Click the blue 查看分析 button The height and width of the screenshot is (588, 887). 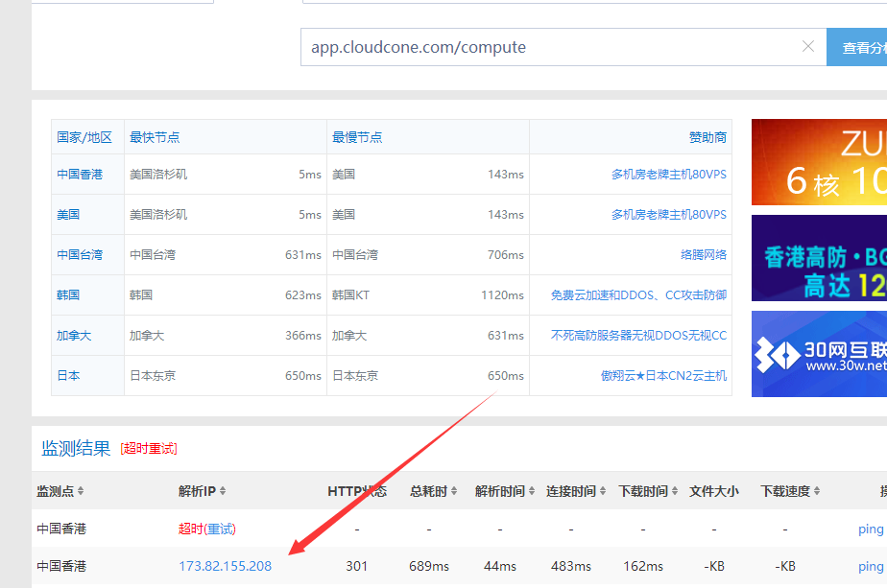click(x=856, y=47)
